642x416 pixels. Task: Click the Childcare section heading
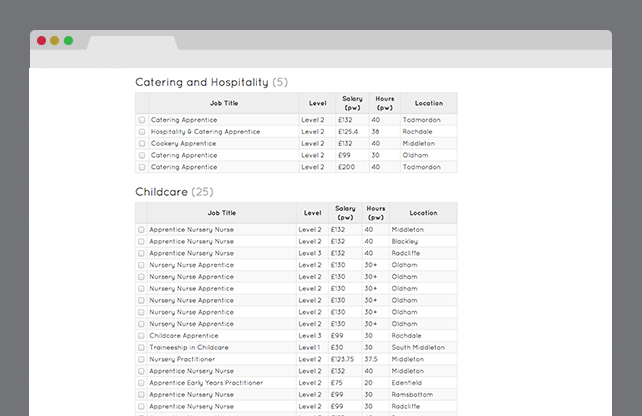pyautogui.click(x=161, y=191)
